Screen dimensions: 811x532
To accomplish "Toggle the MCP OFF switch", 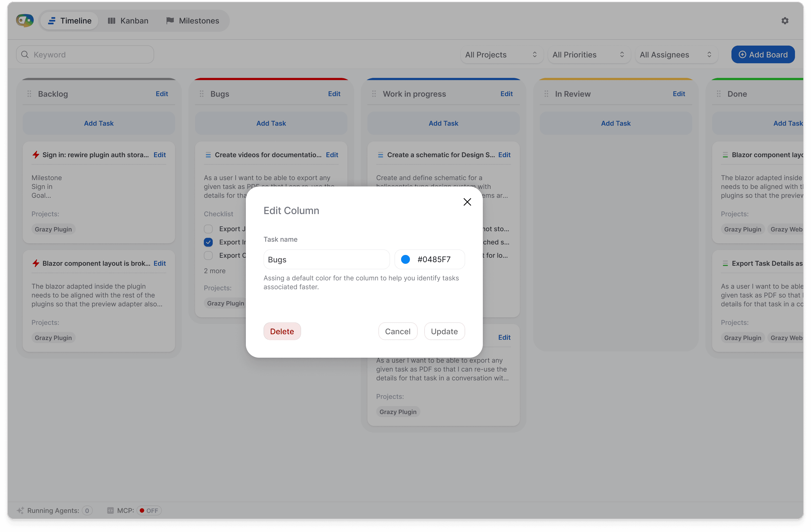I will [x=149, y=510].
